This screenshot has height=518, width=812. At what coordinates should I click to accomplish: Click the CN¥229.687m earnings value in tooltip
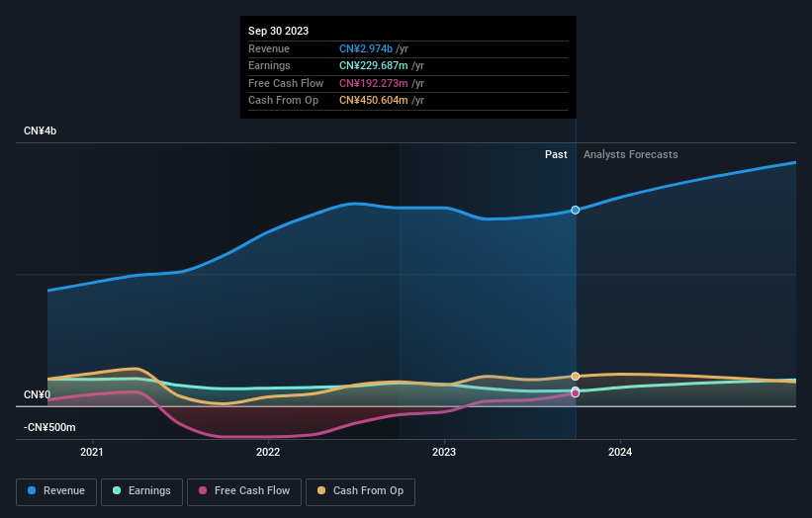point(374,65)
